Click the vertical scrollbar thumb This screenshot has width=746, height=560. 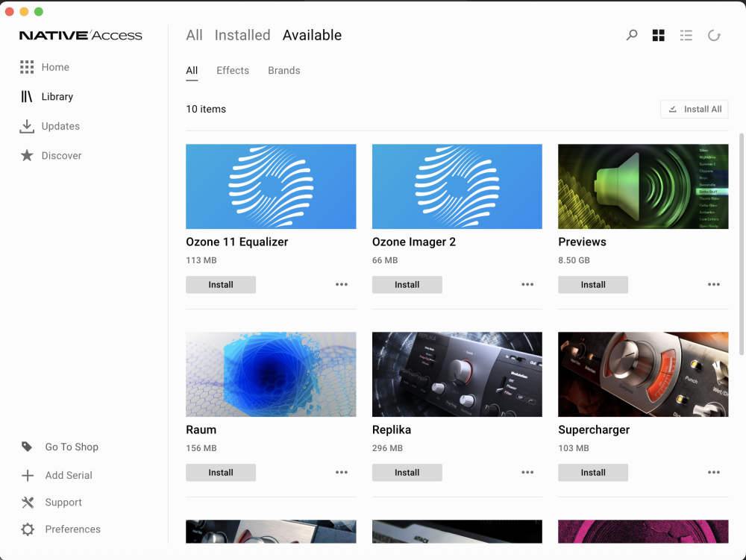point(742,244)
